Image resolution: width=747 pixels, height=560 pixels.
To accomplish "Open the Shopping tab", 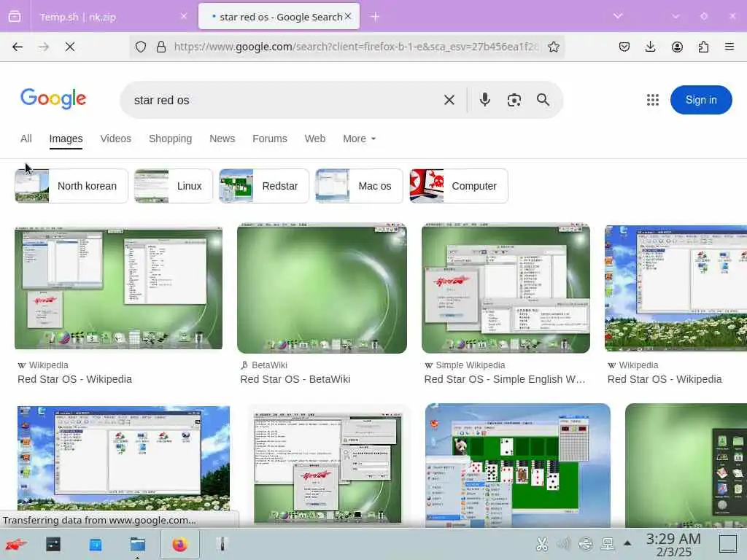I will pos(170,139).
